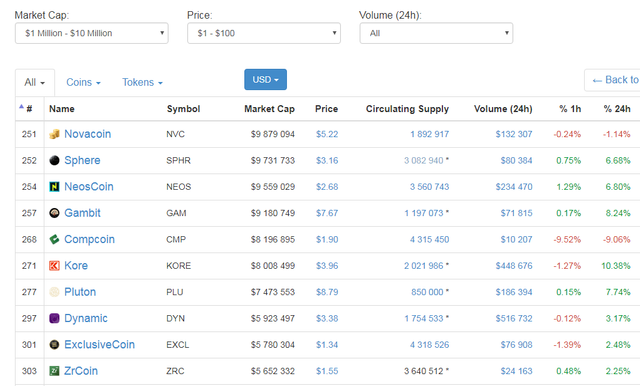Click NeosCoin volume $234 470
This screenshot has height=386, width=640.
click(x=514, y=187)
